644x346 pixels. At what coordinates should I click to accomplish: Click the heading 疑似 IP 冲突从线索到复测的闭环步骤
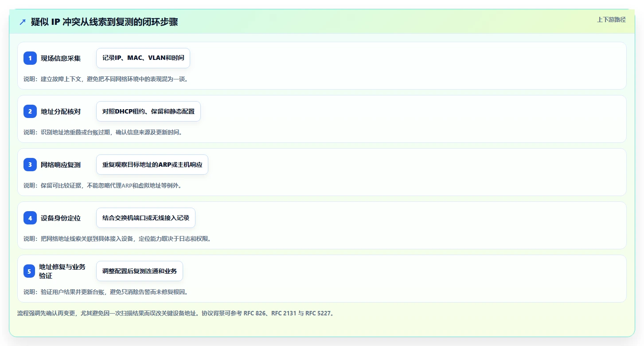(x=105, y=22)
